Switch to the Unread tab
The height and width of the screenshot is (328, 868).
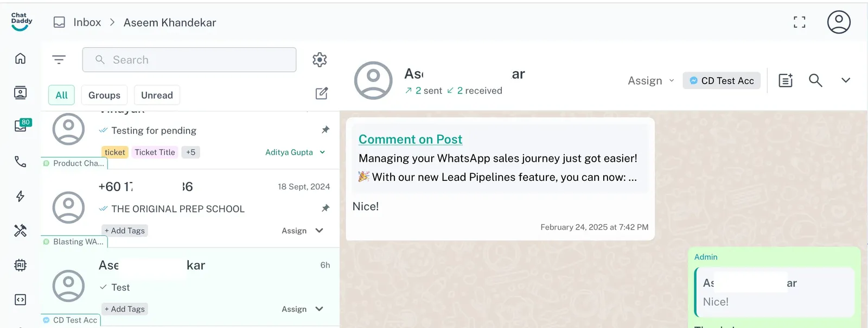point(157,95)
